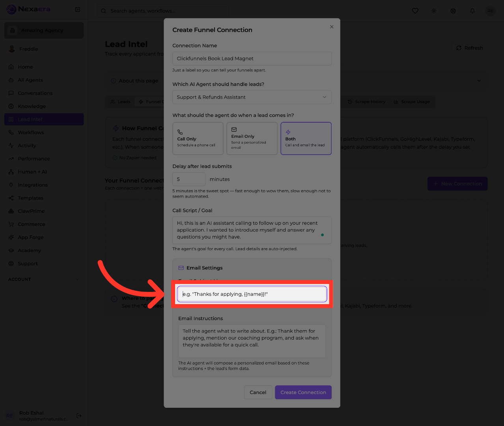Open Home in the sidebar

44,67
